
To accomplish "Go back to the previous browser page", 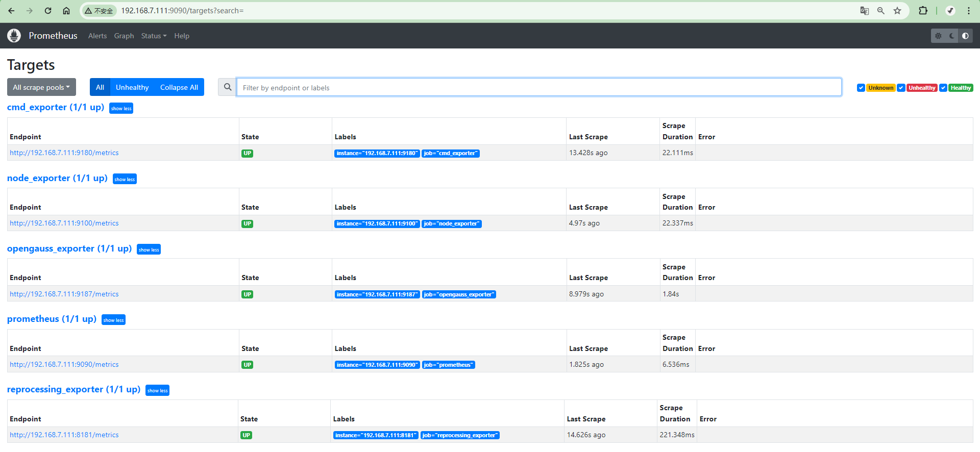I will 11,11.
